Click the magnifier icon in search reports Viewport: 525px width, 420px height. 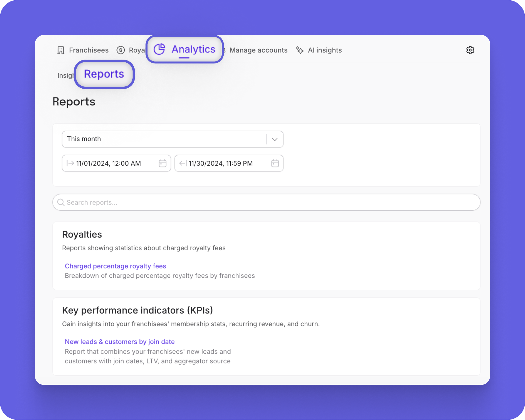pyautogui.click(x=61, y=202)
